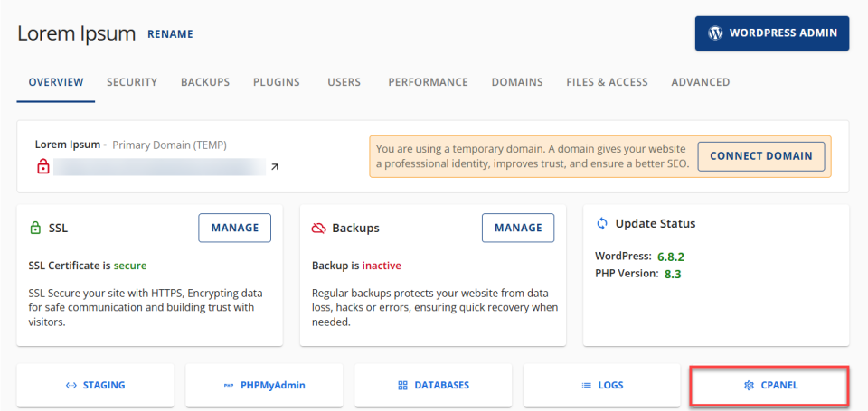Image resolution: width=868 pixels, height=411 pixels.
Task: Click the Databases grid icon
Action: pyautogui.click(x=403, y=386)
